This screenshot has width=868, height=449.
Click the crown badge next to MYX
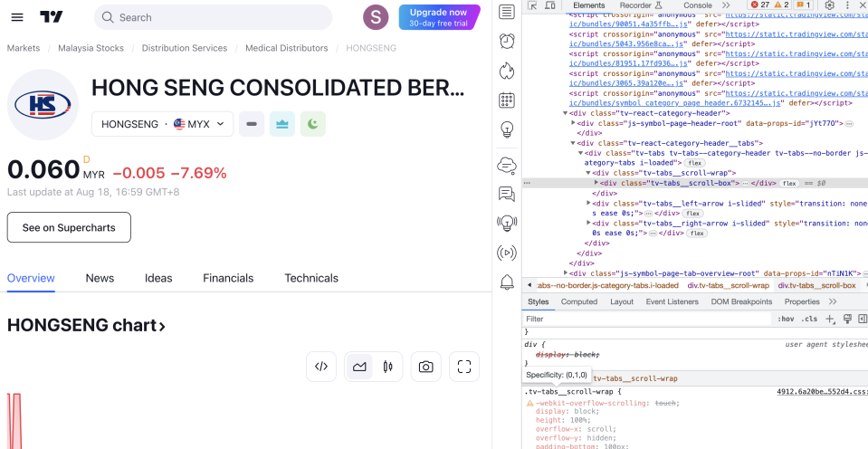[282, 124]
